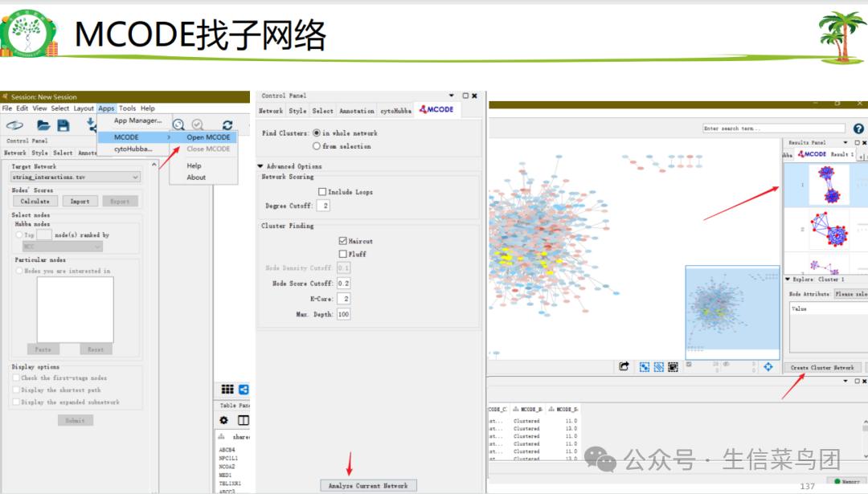Click the Table Panel show-columns icon

coord(243,420)
